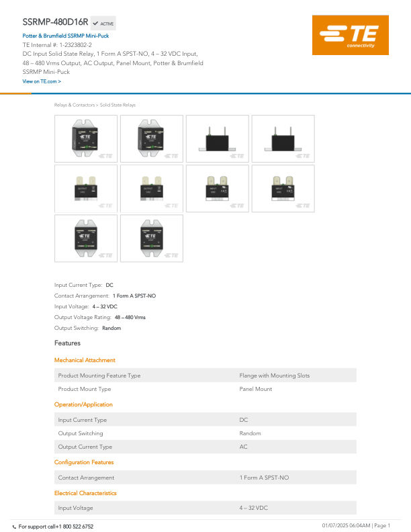
Task: Click the Operation/Application section heading
Action: [x=83, y=404]
